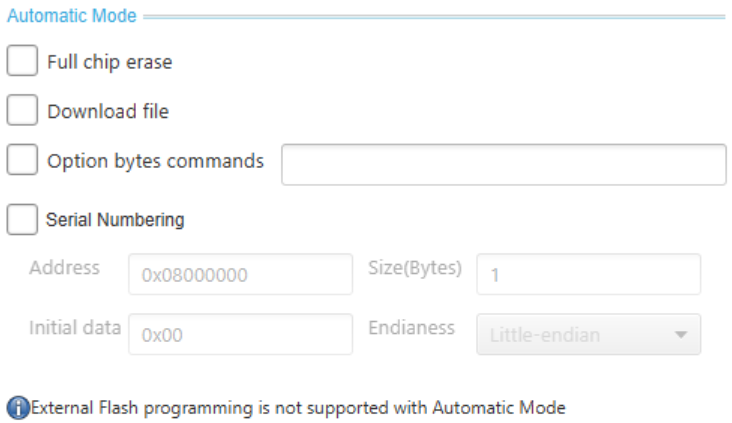Viewport: 732px width, 423px height.
Task: Click the Full chip erase label text
Action: coord(110,62)
